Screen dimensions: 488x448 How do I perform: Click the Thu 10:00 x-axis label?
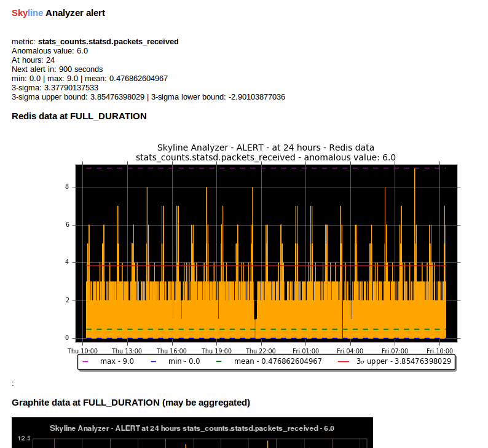pos(82,351)
